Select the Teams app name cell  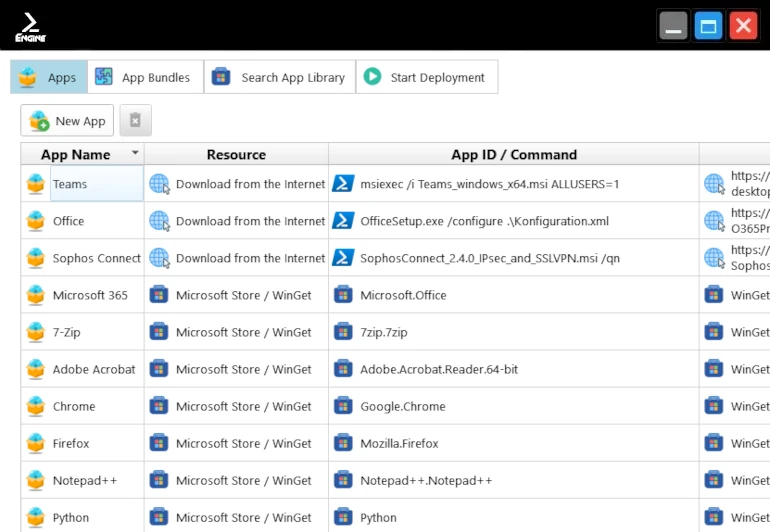point(97,184)
